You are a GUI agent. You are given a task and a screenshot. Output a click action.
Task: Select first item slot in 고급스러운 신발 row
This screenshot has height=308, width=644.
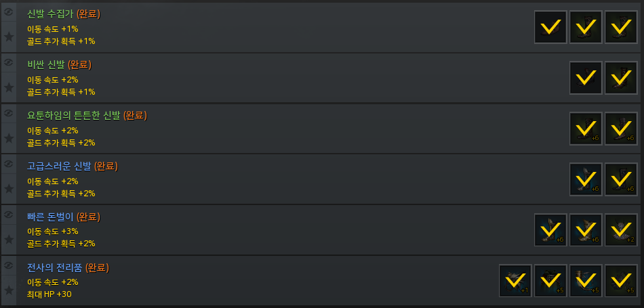click(586, 179)
